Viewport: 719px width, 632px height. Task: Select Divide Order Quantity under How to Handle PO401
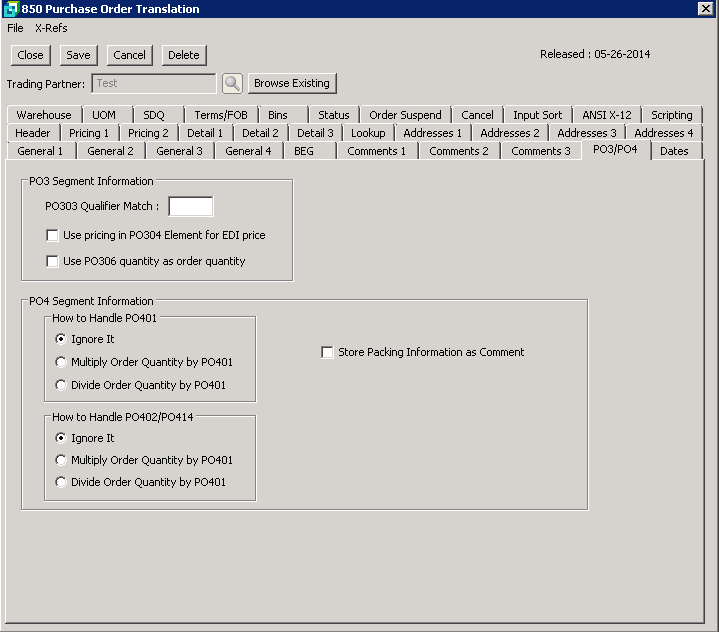pyautogui.click(x=62, y=385)
